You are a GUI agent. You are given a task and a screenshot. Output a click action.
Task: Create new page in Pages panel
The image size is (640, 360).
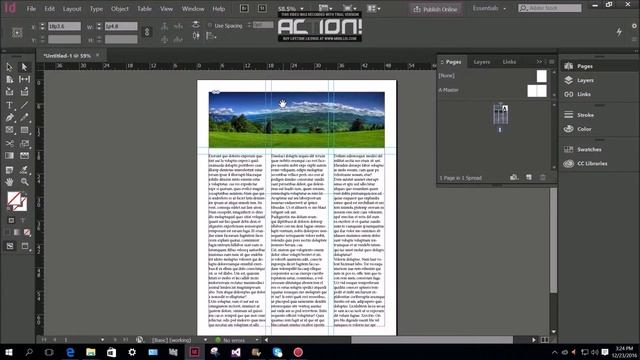coord(529,178)
